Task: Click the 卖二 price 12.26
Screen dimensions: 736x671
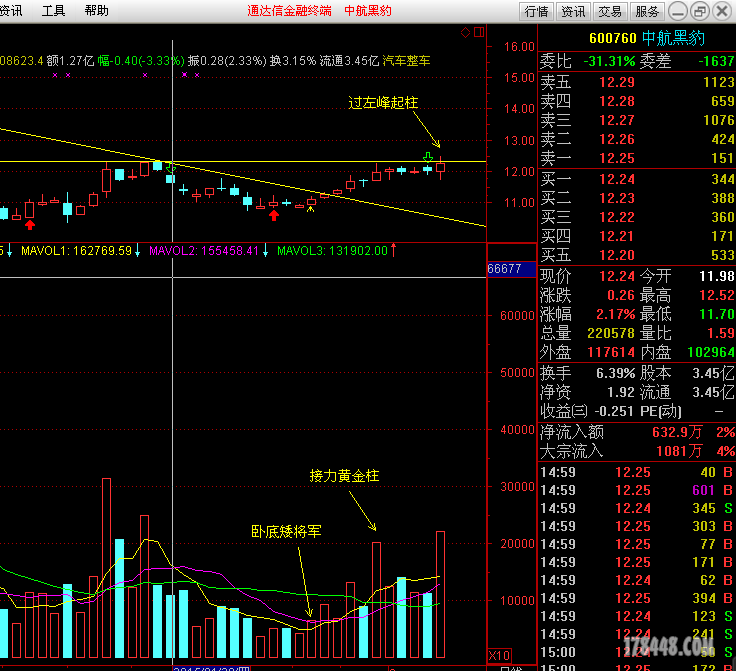Action: click(617, 139)
